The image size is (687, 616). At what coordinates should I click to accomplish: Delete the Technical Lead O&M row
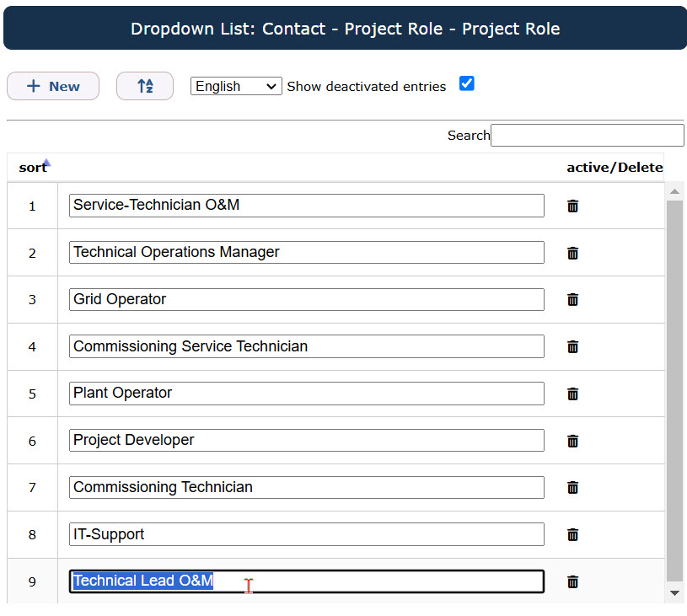pyautogui.click(x=572, y=581)
